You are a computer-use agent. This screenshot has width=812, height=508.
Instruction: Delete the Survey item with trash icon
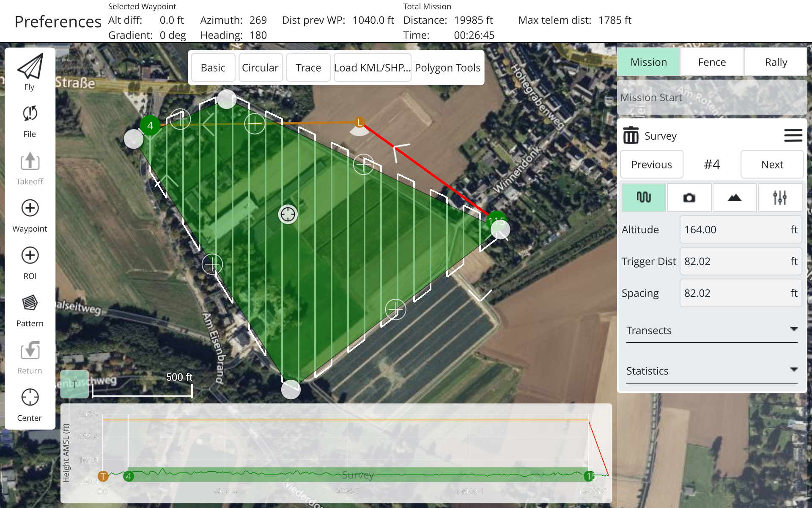[x=631, y=135]
